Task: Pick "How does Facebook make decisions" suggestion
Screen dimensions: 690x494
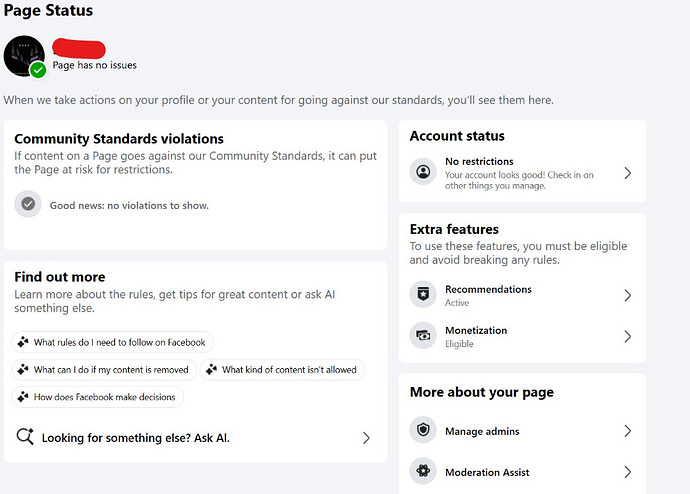Action: tap(98, 397)
